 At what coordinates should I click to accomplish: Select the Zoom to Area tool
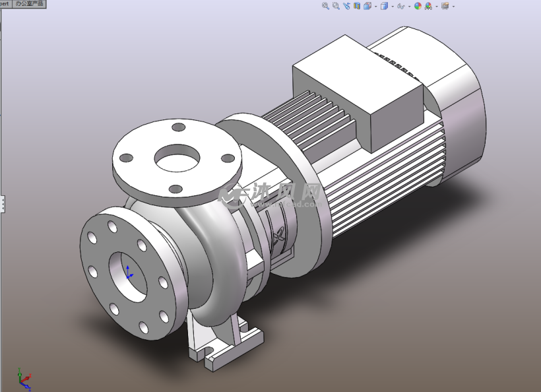coord(336,6)
